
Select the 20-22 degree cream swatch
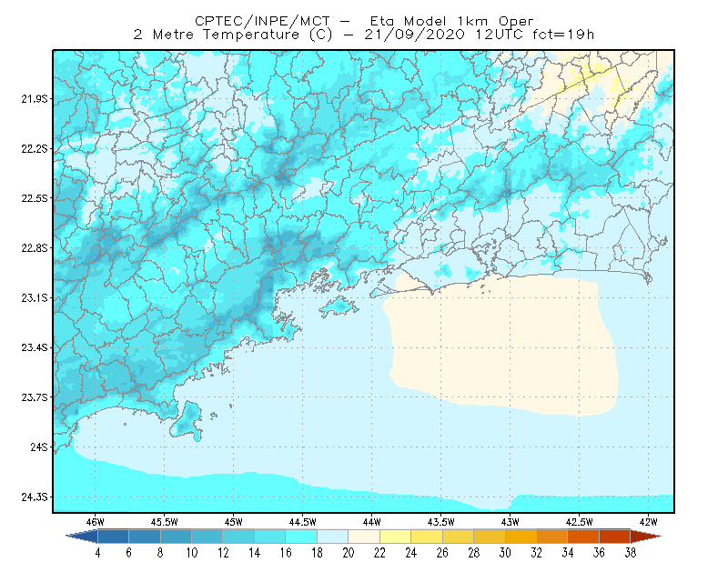364,537
